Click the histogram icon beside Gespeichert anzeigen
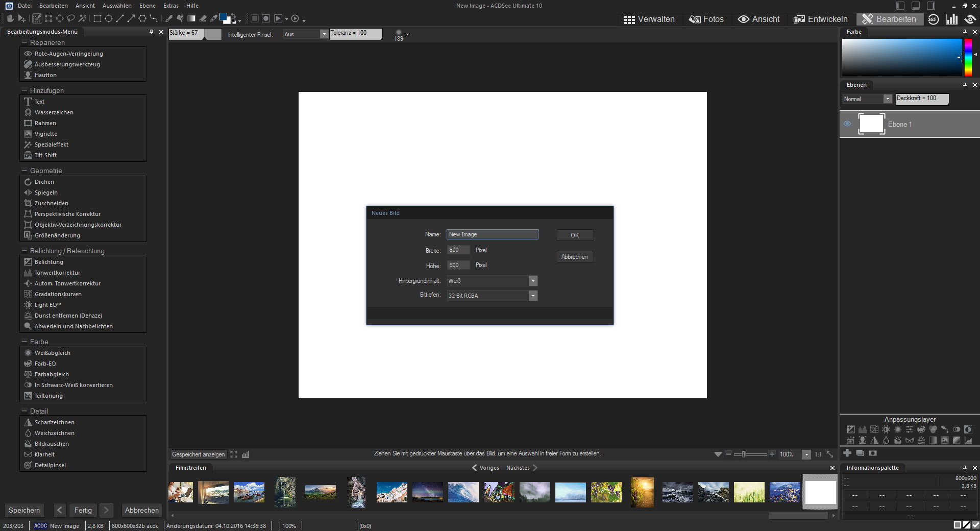 point(246,454)
